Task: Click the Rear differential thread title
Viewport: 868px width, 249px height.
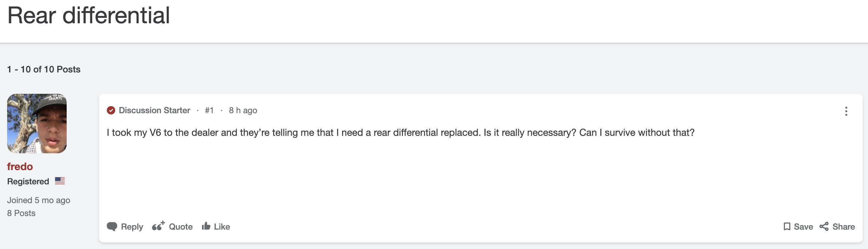Action: tap(89, 16)
